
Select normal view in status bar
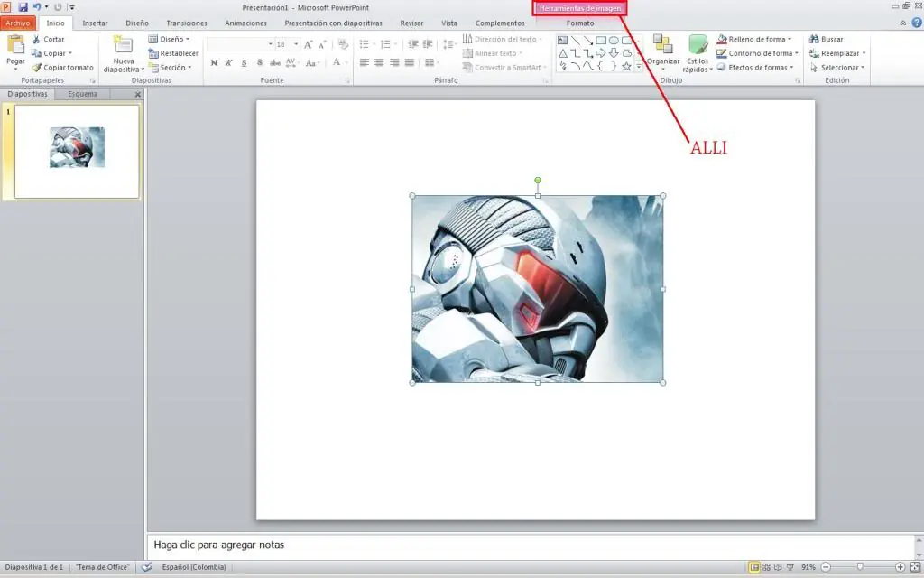click(753, 567)
